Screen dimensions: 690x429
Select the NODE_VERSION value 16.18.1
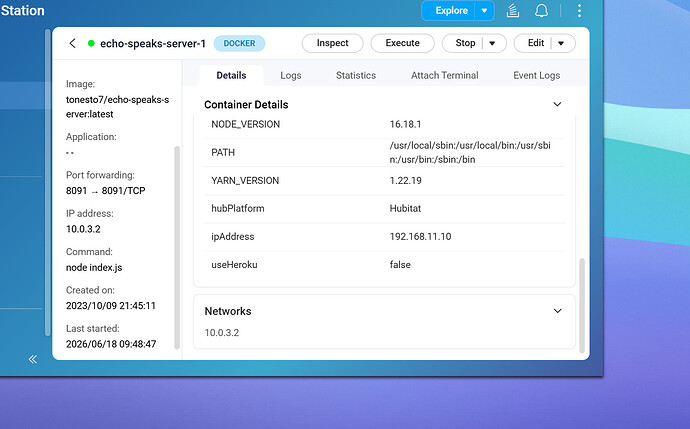click(405, 125)
